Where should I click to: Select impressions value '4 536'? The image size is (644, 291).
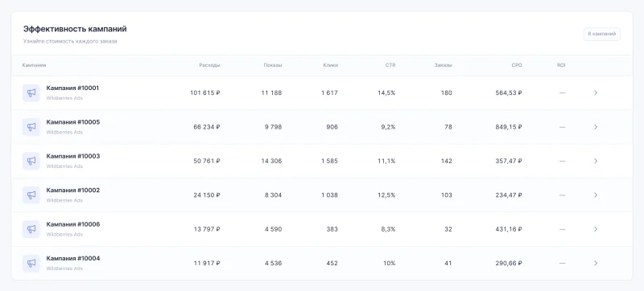coord(273,263)
